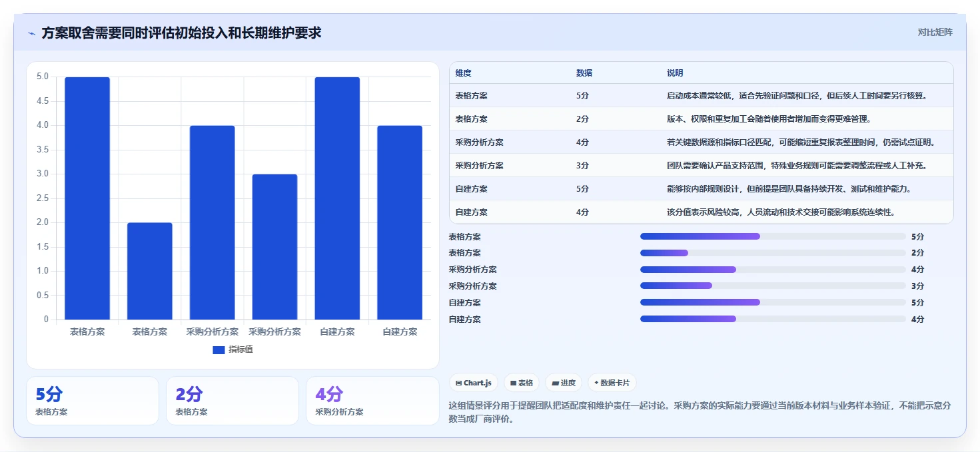The image size is (980, 452).
Task: Click the 2.5 y-axis label on chart
Action: pos(42,198)
